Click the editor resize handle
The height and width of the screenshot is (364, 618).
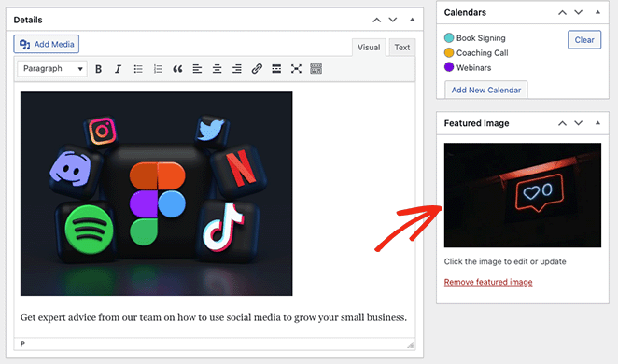[411, 345]
